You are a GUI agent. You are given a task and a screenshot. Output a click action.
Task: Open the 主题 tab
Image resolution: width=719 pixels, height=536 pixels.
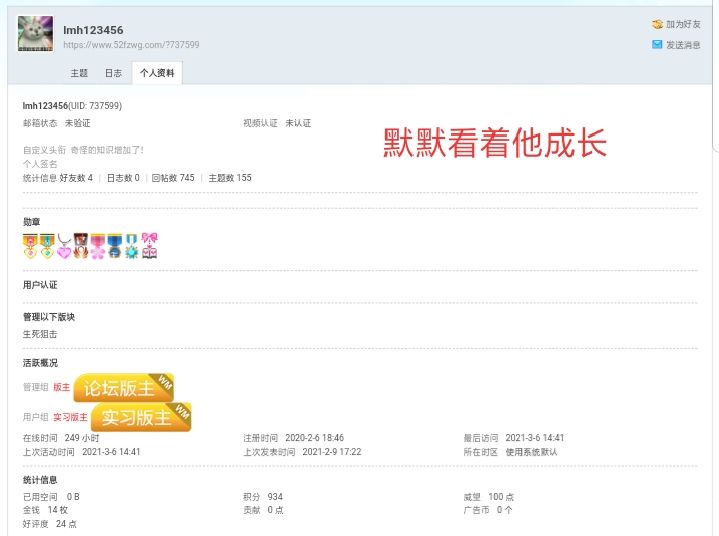[79, 73]
